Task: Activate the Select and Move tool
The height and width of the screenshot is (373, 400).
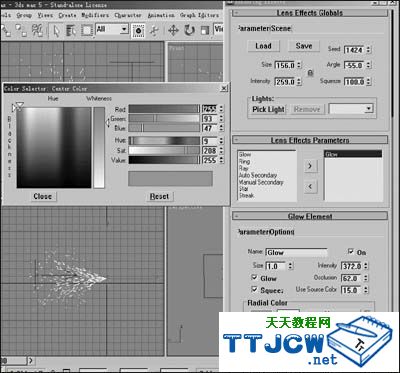Action: 173,31
